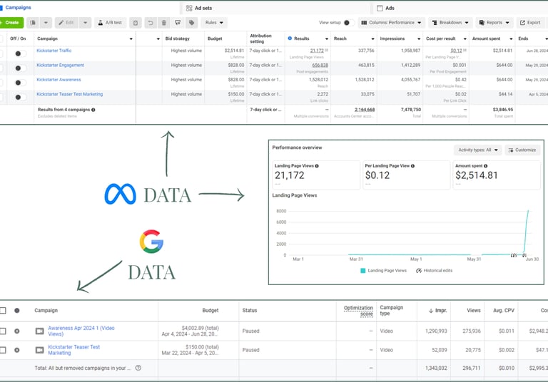Toggle Kickstarter Engagement campaign switch
The image size is (548, 392).
click(x=20, y=68)
